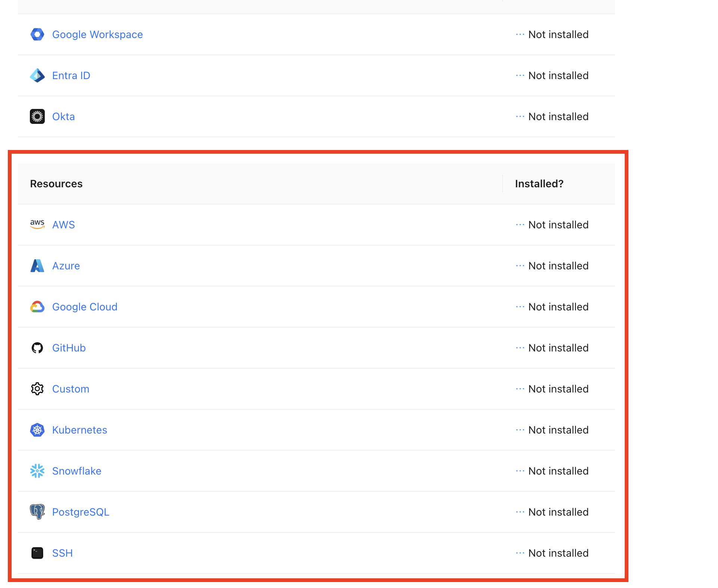This screenshot has height=588, width=718.
Task: Click Not installed text in AWS row
Action: 558,225
